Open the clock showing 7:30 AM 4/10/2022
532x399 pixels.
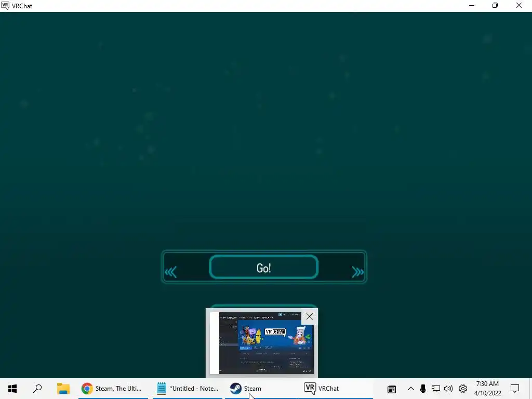click(487, 389)
